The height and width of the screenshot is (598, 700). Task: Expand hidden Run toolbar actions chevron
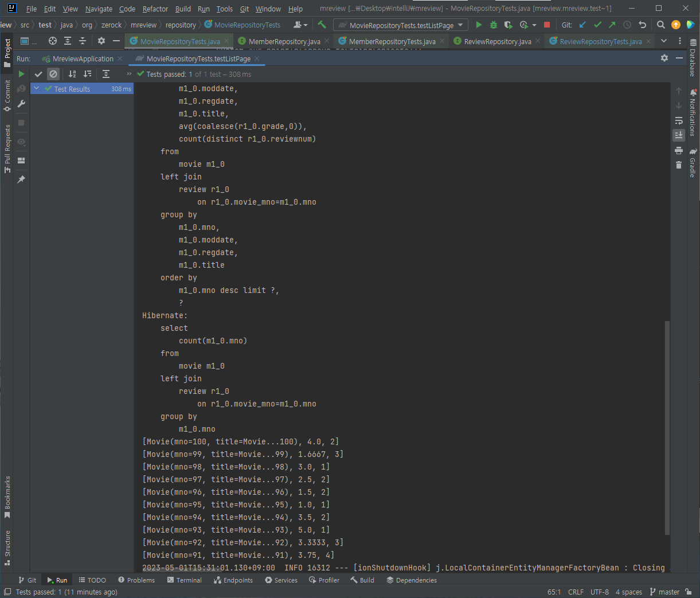[129, 74]
